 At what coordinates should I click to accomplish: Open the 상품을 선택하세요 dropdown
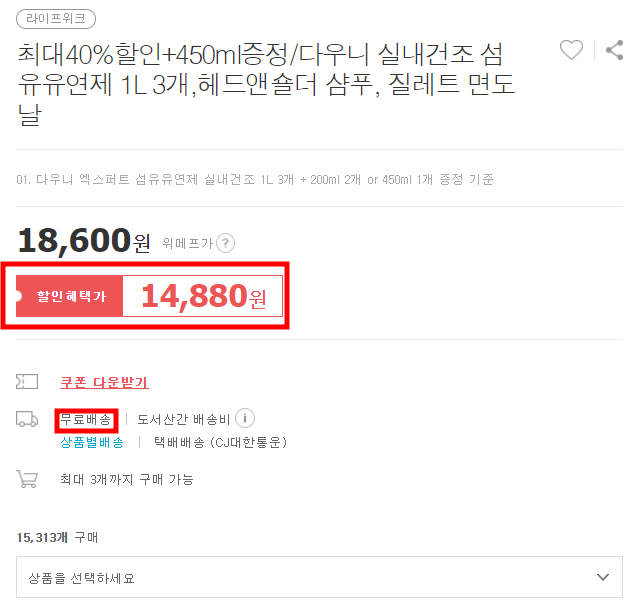click(319, 577)
